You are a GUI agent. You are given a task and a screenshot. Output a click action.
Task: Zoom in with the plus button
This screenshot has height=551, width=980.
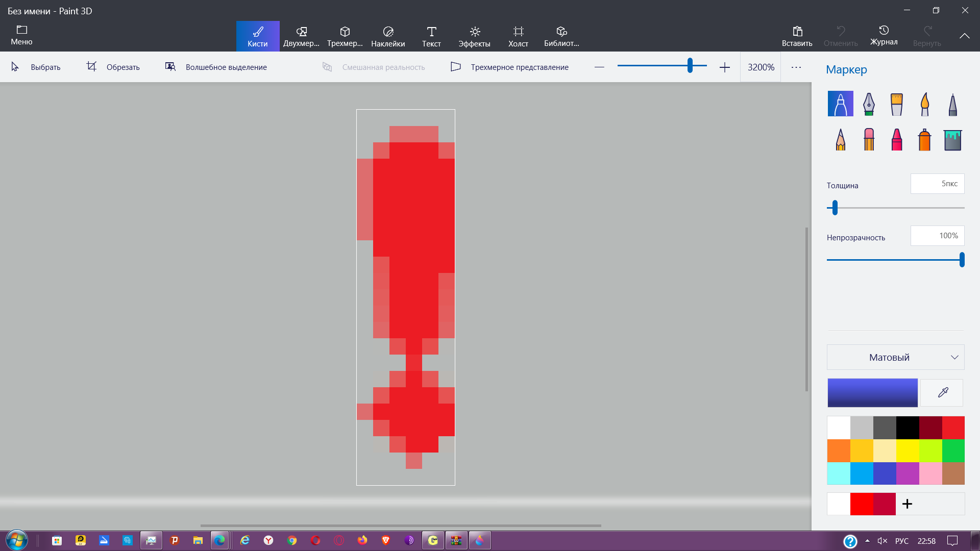click(x=725, y=67)
